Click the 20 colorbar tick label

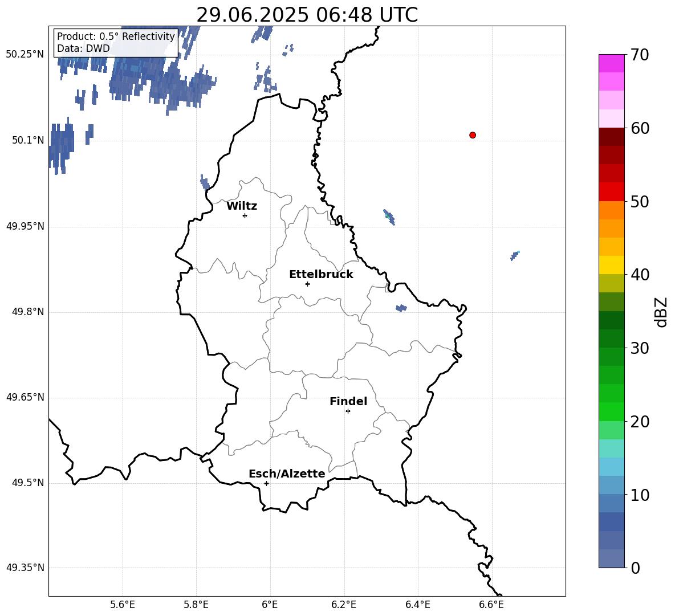click(x=640, y=422)
